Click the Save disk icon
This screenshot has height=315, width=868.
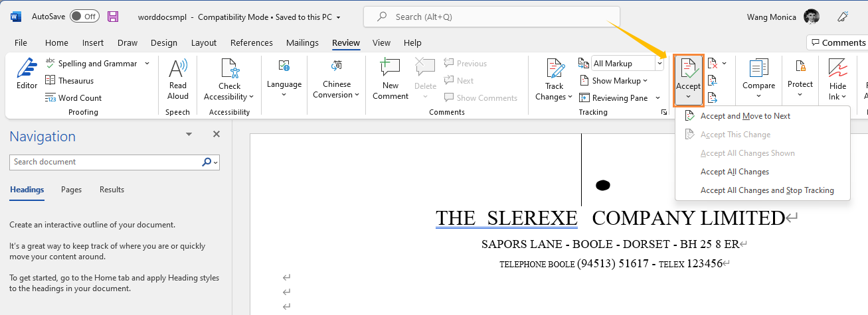pyautogui.click(x=113, y=17)
